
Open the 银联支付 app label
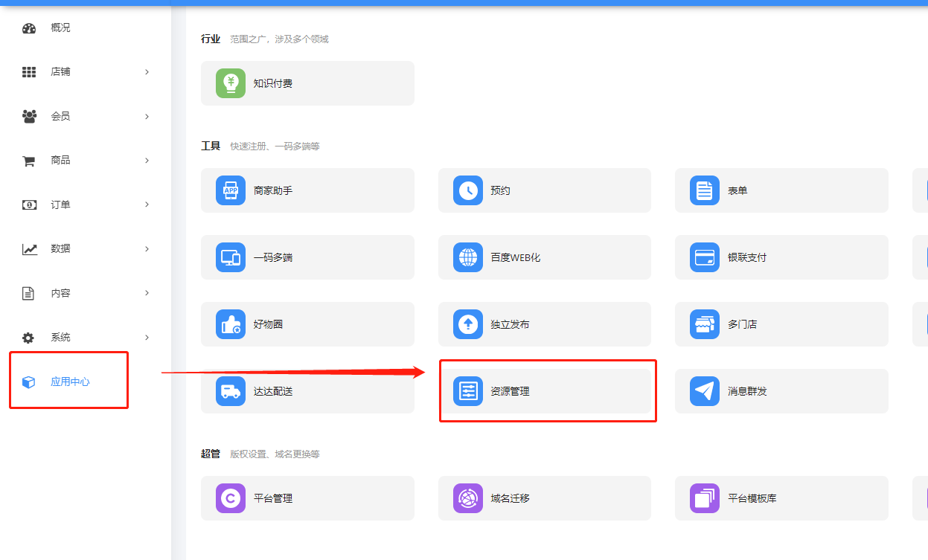click(747, 257)
